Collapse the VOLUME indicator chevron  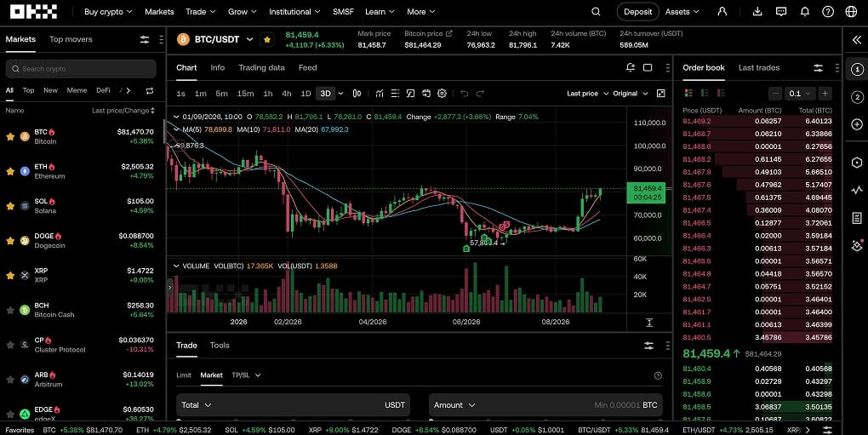[x=176, y=266]
